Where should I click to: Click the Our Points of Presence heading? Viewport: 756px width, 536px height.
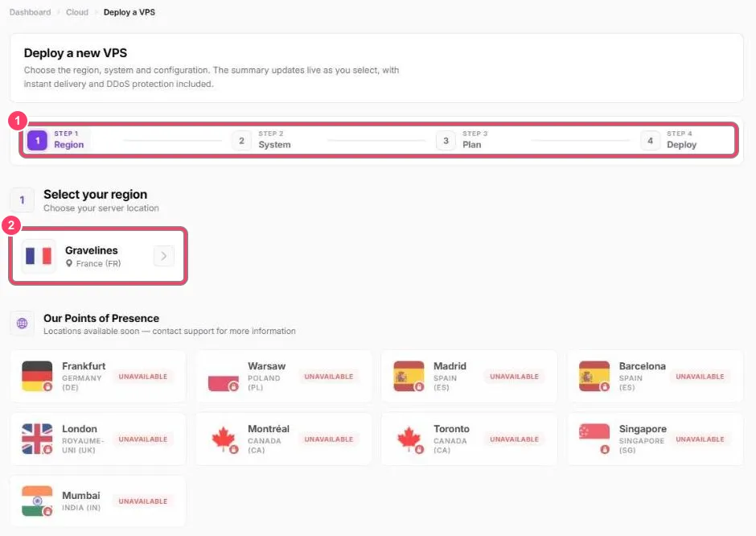(101, 318)
